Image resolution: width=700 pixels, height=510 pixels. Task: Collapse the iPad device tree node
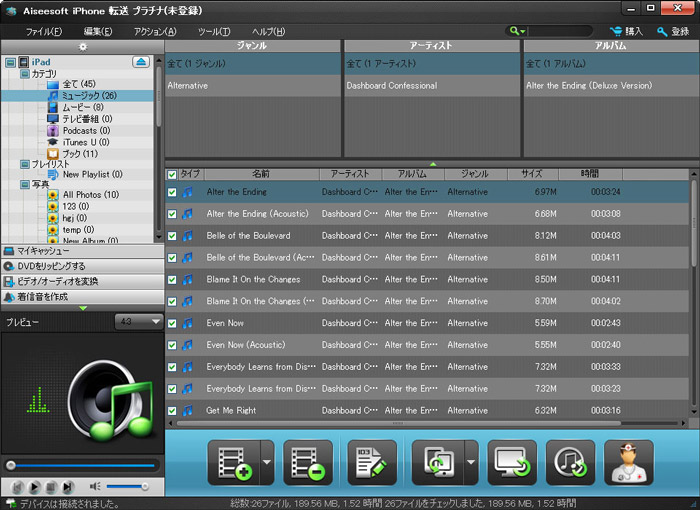tap(10, 62)
